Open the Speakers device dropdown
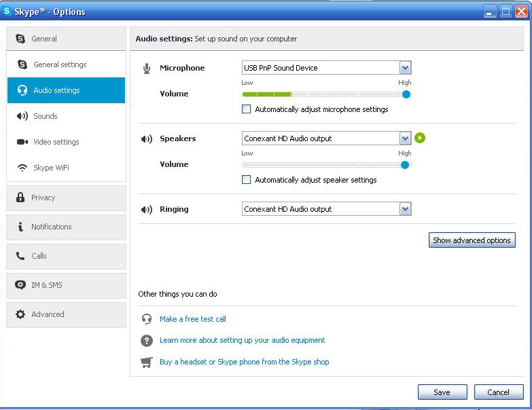 pos(405,138)
